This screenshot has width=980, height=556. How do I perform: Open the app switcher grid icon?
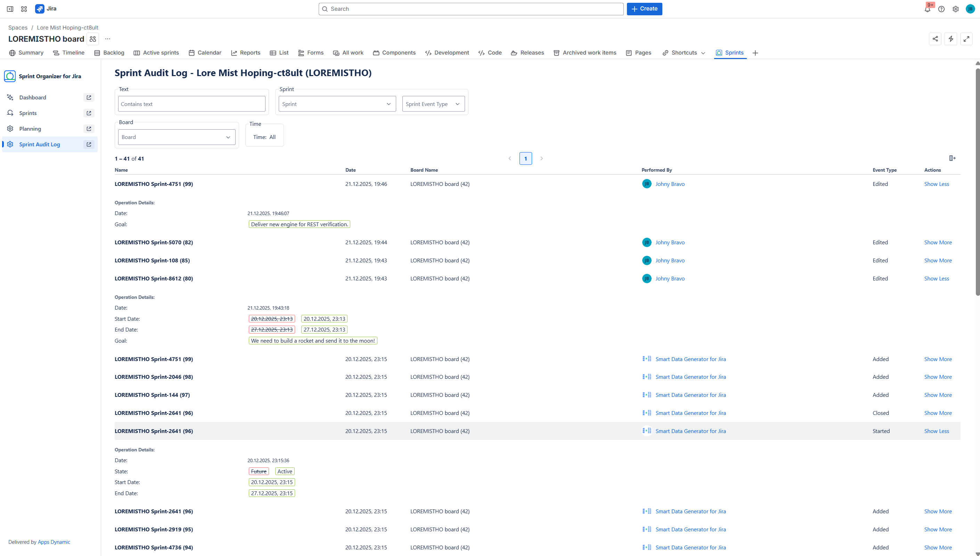[24, 9]
